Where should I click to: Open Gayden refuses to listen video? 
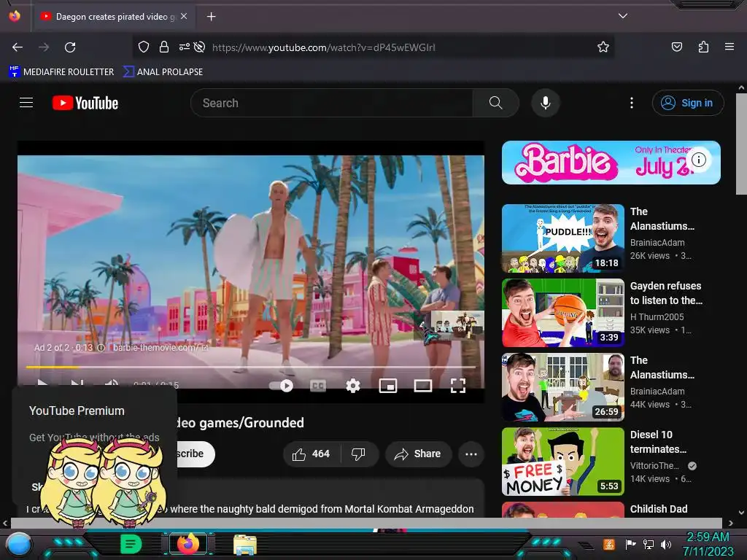point(666,293)
